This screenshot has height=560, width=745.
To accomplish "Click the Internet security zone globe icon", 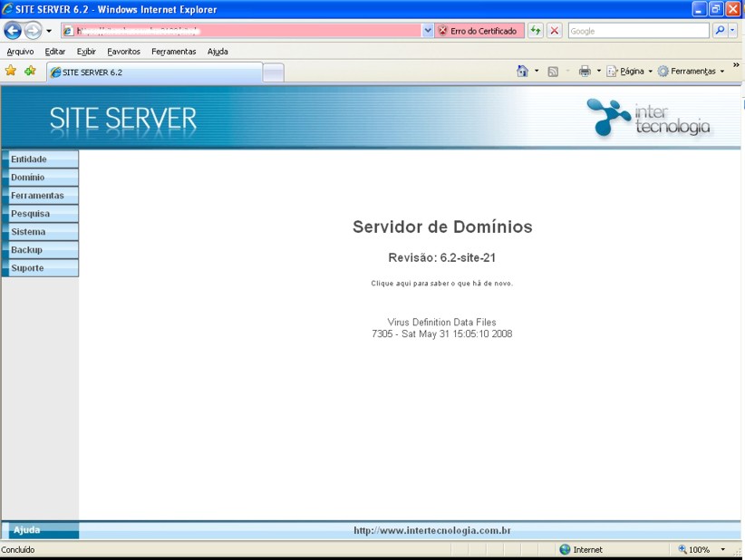I will pyautogui.click(x=565, y=549).
